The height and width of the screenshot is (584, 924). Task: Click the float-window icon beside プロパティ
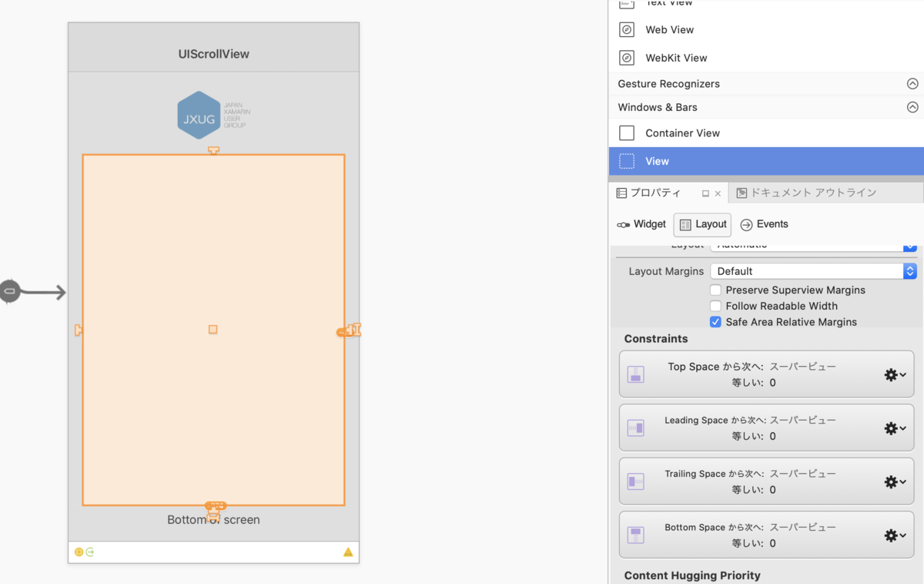coord(705,194)
